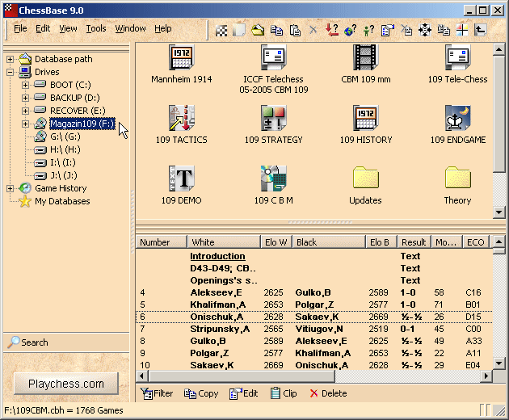The height and width of the screenshot is (420, 509).
Task: Click the Delete button below game list
Action: [328, 393]
